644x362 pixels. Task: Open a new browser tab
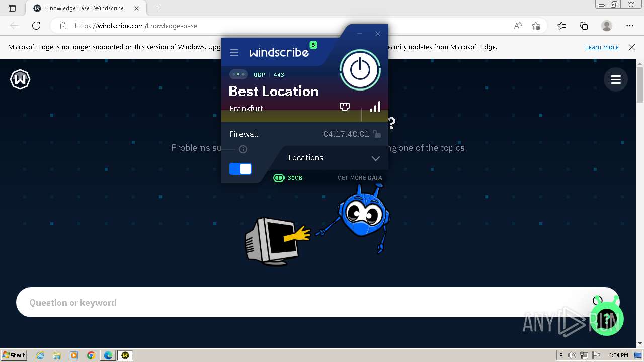tap(157, 8)
